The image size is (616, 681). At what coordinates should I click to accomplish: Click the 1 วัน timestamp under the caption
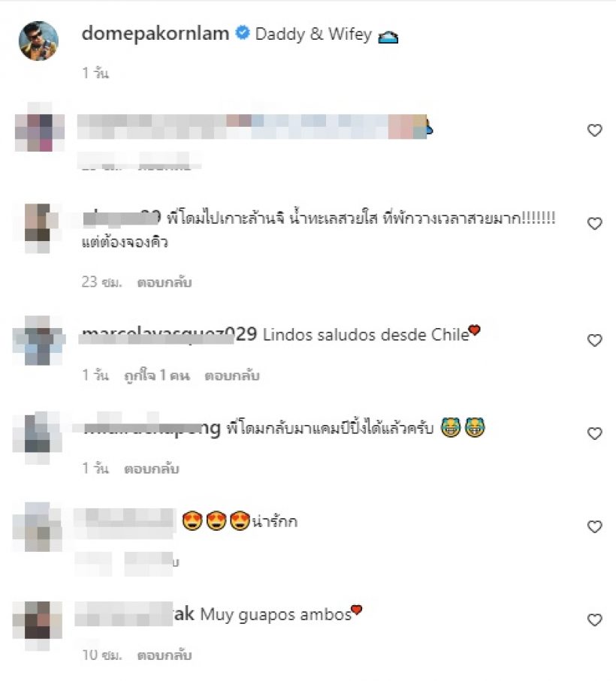click(x=95, y=73)
